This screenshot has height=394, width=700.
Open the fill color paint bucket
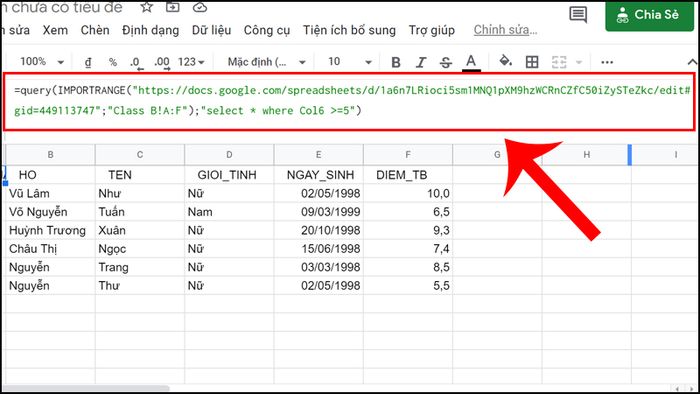coord(505,61)
